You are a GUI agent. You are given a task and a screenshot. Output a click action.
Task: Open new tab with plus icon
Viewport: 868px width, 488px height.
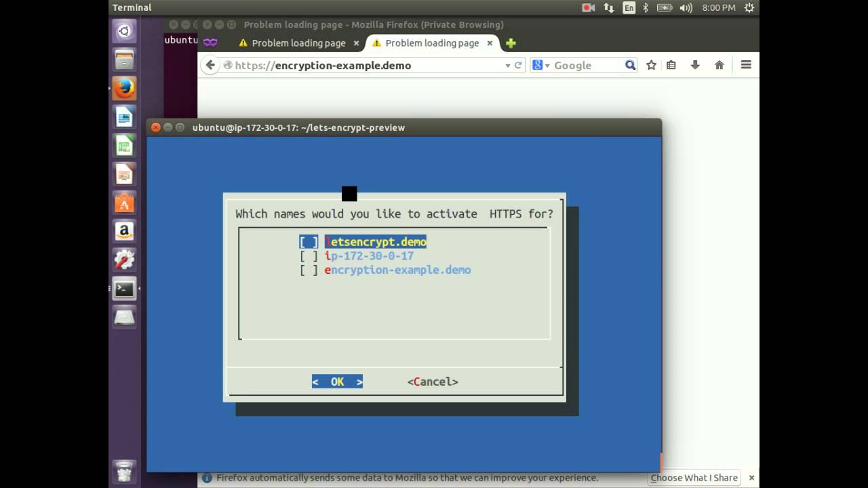coord(511,43)
